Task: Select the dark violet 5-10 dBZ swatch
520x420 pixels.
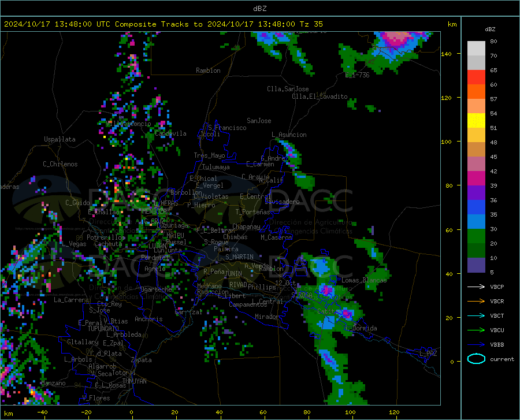Action: point(476,265)
